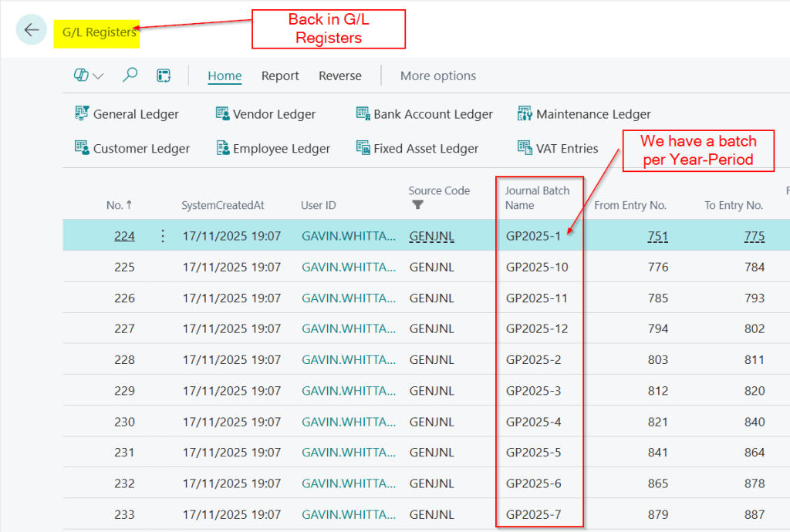
Task: Open Customer Ledger entries
Action: 132,149
